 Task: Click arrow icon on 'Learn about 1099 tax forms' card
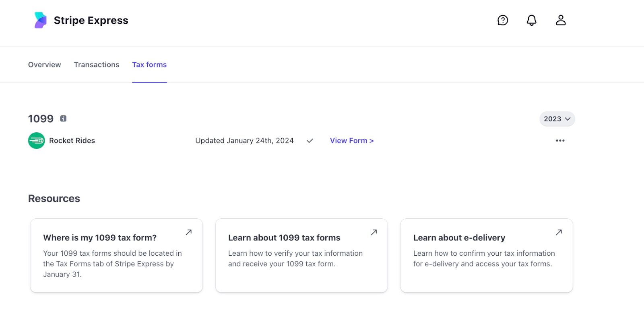(374, 232)
